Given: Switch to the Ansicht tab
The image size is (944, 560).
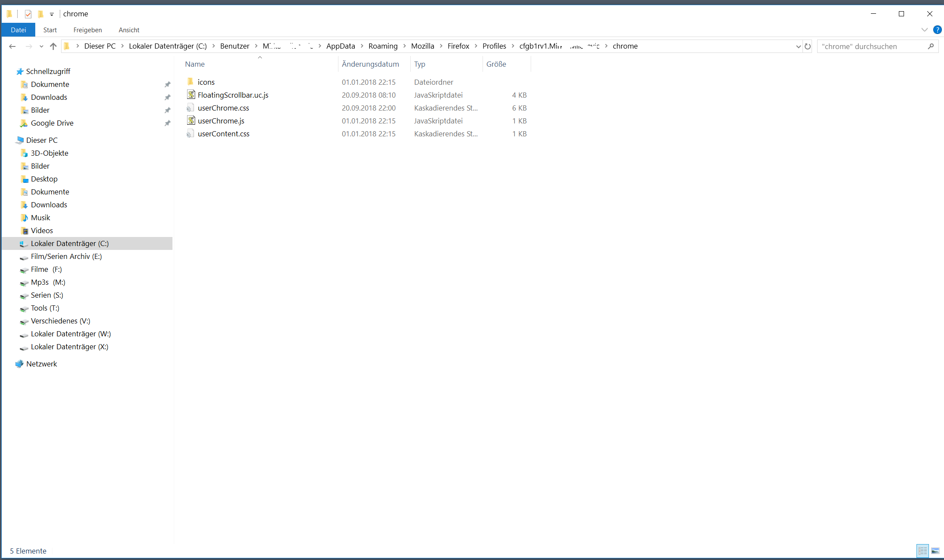Looking at the screenshot, I should click(x=129, y=30).
